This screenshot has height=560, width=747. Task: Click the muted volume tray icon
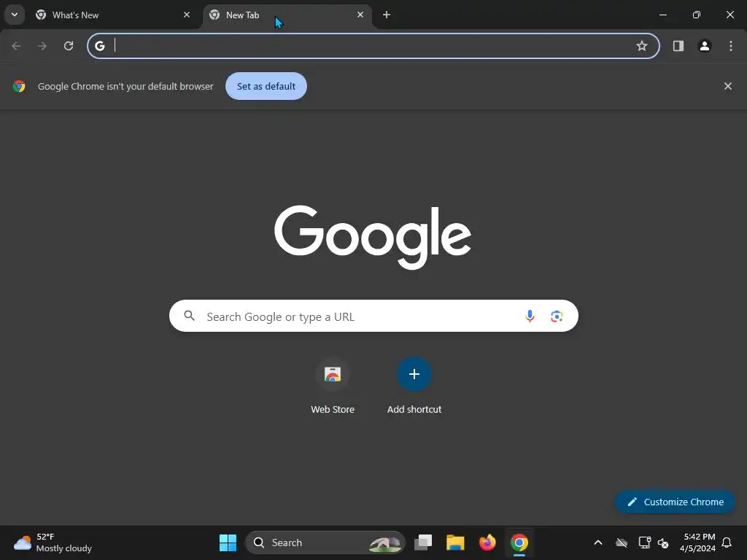pos(663,542)
